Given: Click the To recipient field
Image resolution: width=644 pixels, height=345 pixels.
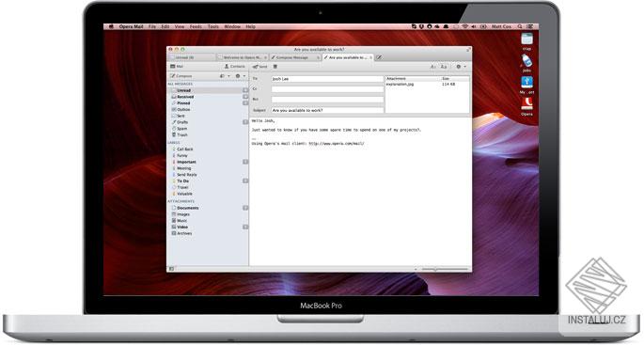Looking at the screenshot, I should click(x=327, y=79).
